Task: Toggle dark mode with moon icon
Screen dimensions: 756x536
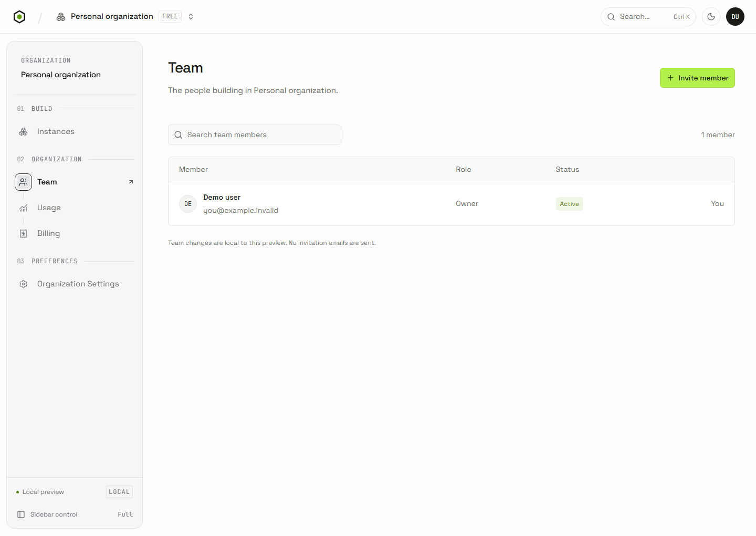Action: pyautogui.click(x=711, y=17)
